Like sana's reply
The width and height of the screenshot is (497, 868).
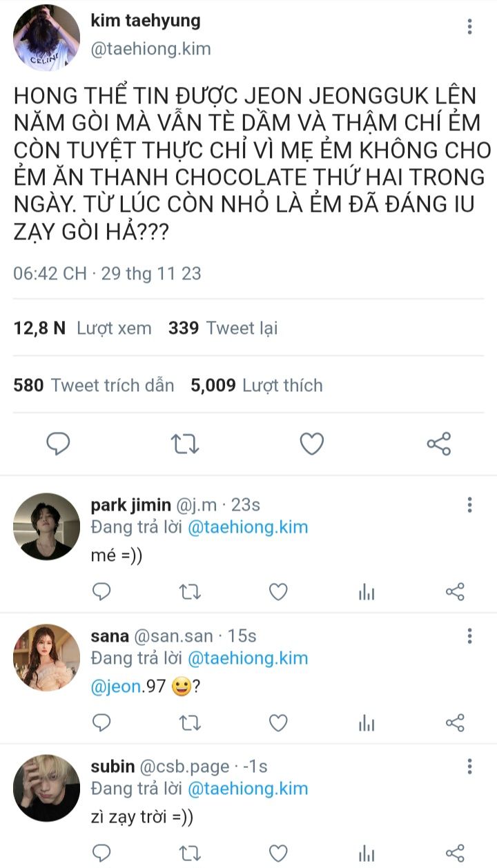[278, 722]
